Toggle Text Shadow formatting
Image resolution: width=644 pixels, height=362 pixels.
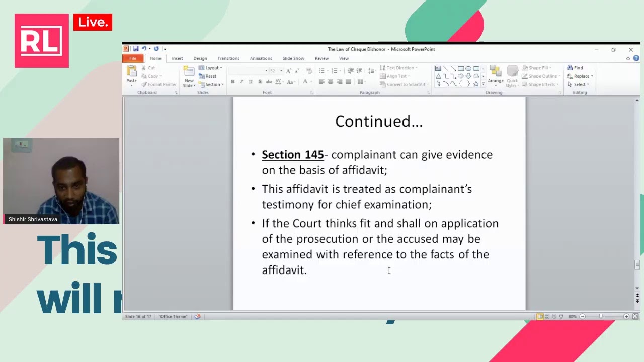260,82
